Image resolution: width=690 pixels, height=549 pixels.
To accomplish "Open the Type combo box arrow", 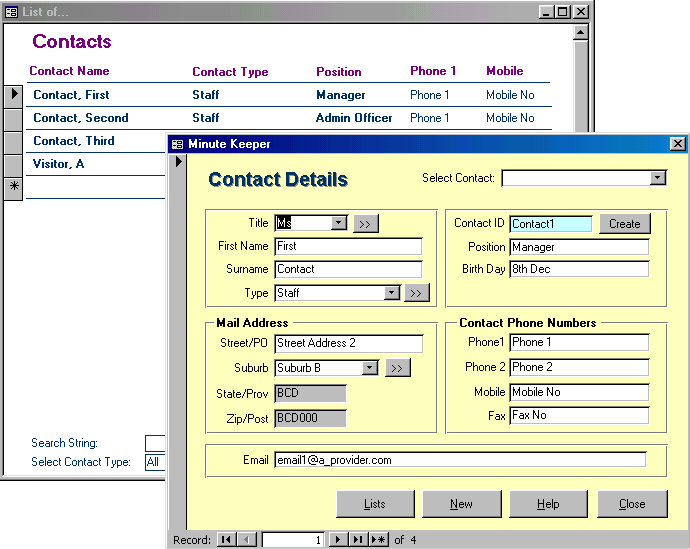I will pos(392,293).
